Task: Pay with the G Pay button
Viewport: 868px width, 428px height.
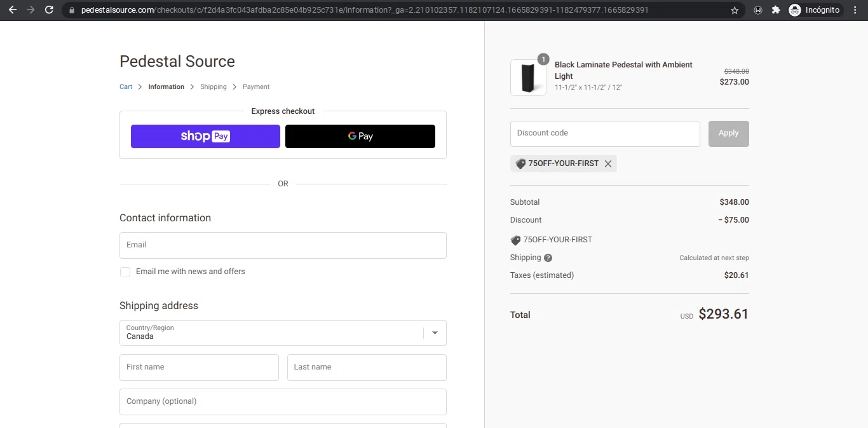Action: pos(360,136)
